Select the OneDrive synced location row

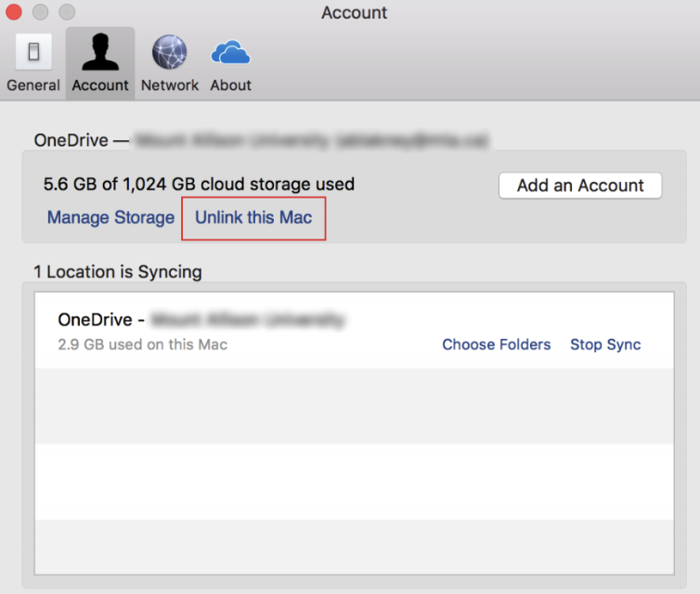354,330
